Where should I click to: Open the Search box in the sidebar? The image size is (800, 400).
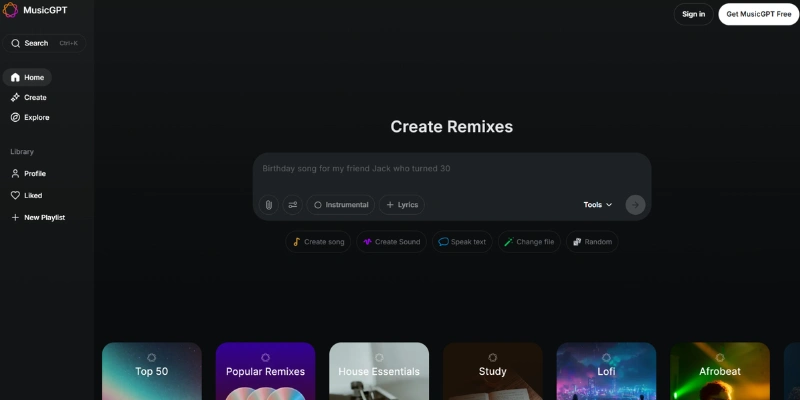(x=44, y=43)
